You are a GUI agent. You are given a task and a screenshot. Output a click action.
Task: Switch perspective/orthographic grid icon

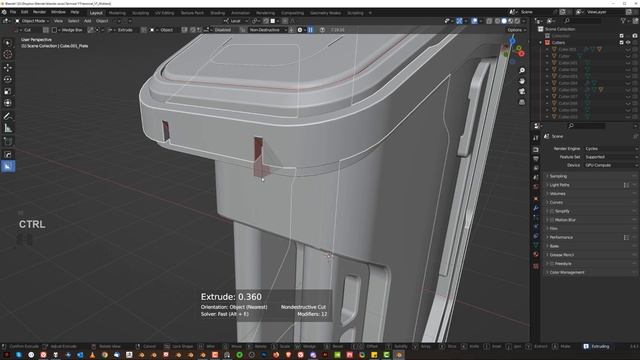click(x=522, y=102)
